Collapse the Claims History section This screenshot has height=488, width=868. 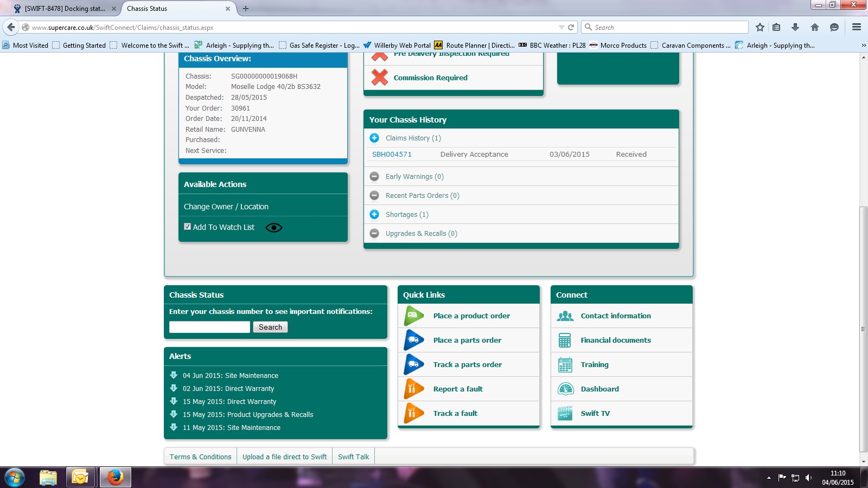click(374, 138)
